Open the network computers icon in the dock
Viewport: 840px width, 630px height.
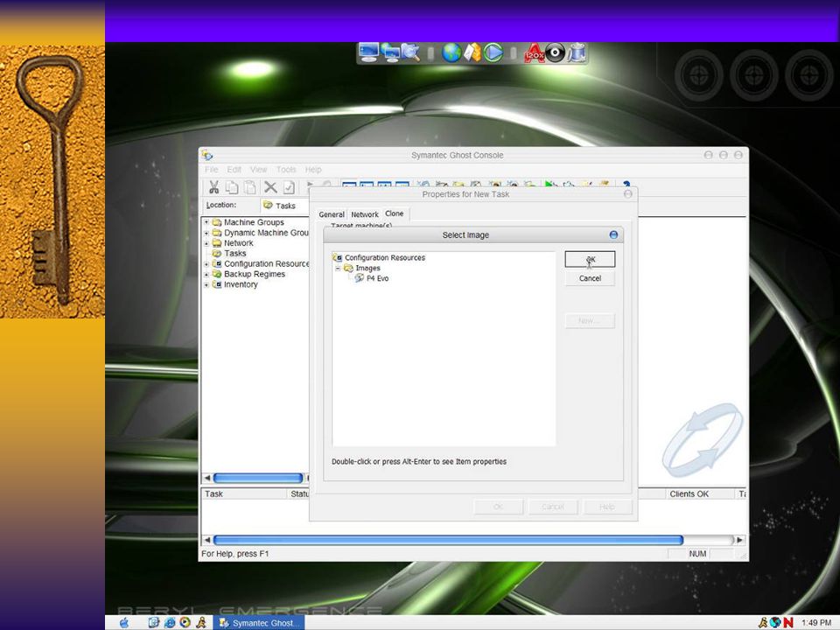[391, 52]
